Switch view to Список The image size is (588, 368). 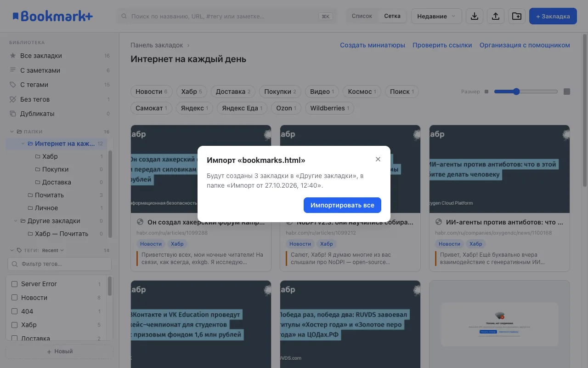(362, 16)
